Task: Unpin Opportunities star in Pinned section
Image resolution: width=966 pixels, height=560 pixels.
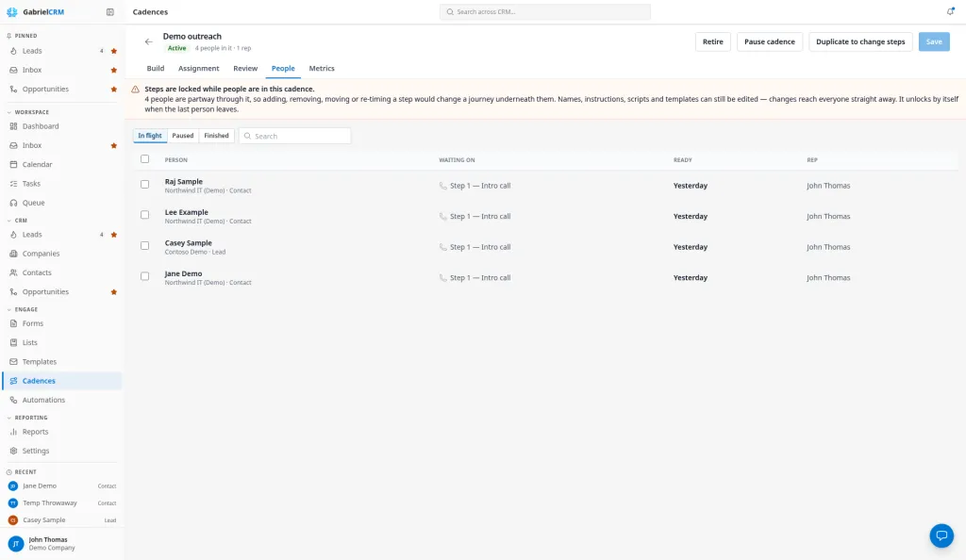Action: click(x=114, y=90)
